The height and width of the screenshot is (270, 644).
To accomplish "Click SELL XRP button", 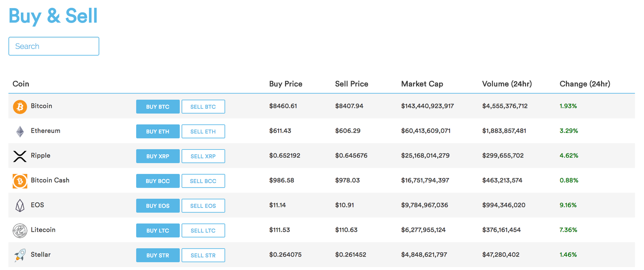I will (x=203, y=156).
